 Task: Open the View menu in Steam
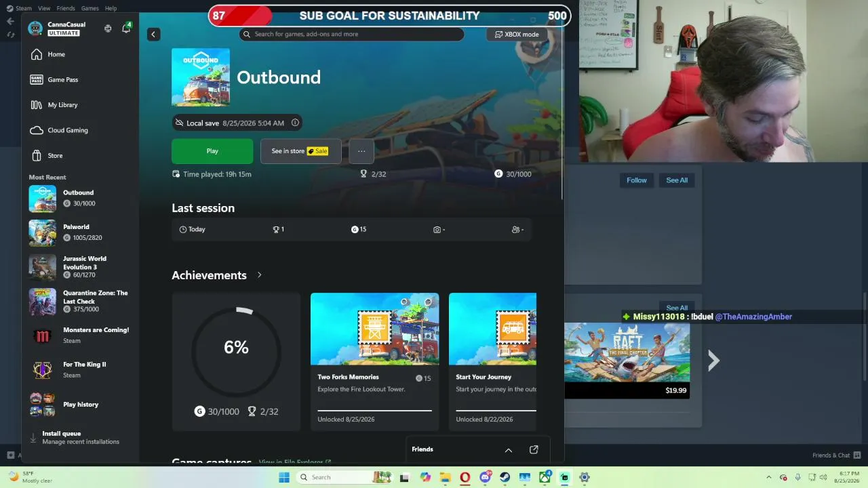pos(44,8)
